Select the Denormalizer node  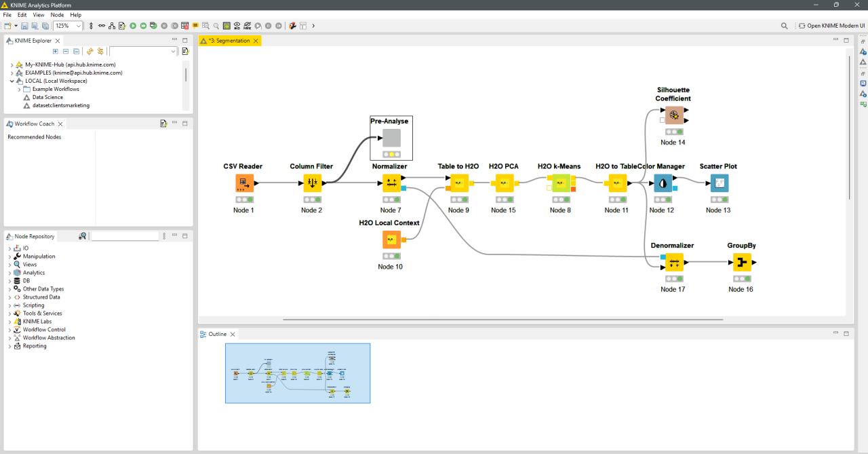(x=674, y=262)
